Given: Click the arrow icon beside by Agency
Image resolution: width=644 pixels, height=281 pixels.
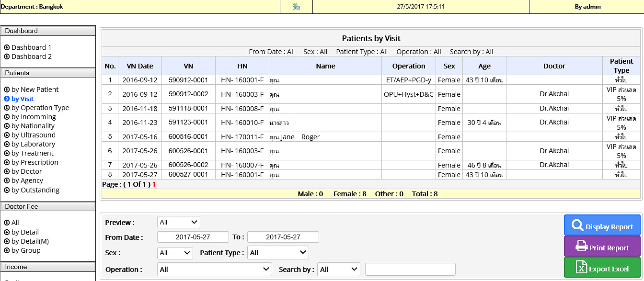Looking at the screenshot, I should (x=7, y=180).
